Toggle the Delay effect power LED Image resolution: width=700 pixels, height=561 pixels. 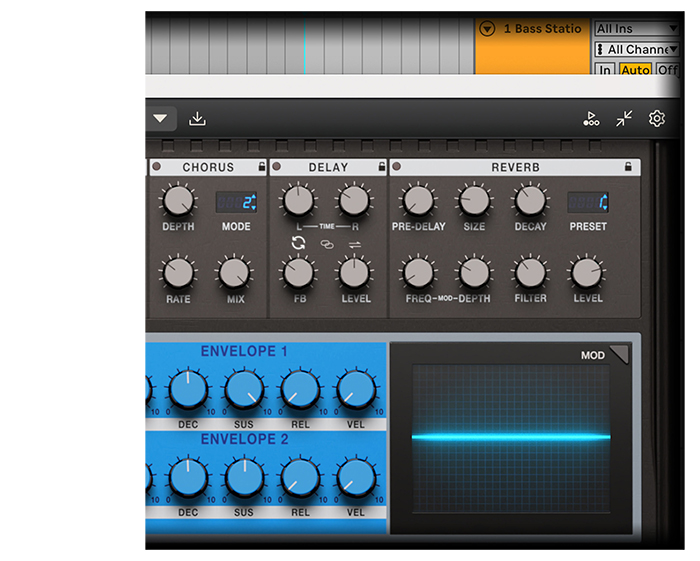[277, 167]
